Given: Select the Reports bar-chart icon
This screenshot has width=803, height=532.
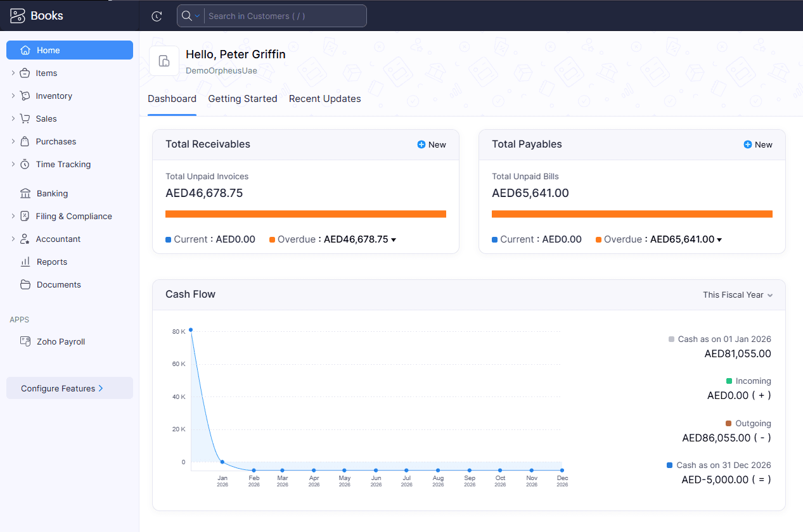Looking at the screenshot, I should 26,262.
